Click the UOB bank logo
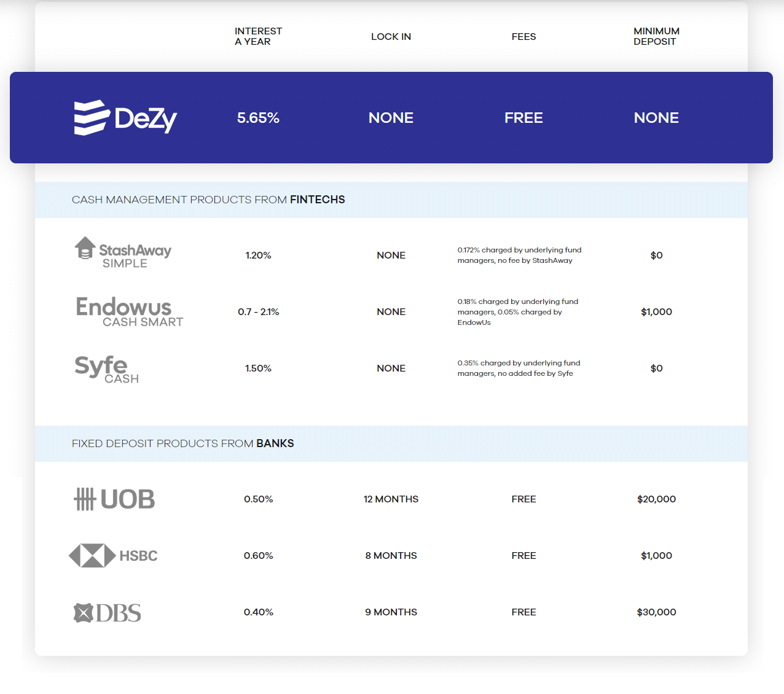 point(114,499)
